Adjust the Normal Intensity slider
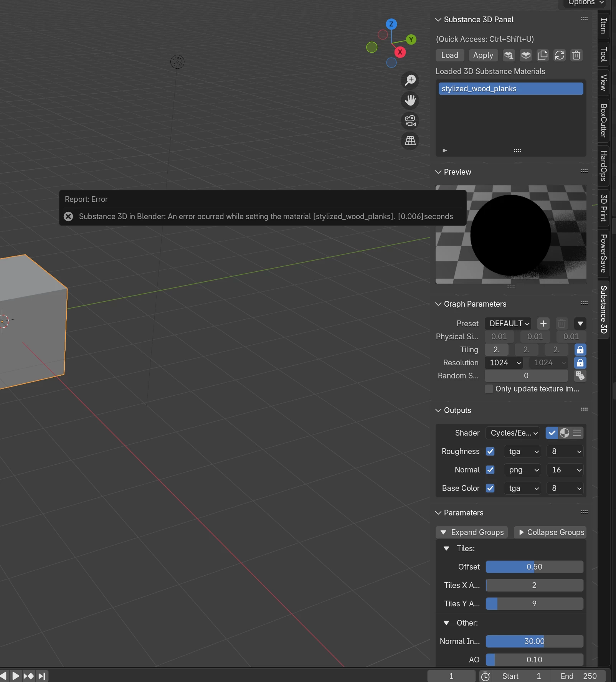Viewport: 616px width, 682px height. click(x=535, y=641)
